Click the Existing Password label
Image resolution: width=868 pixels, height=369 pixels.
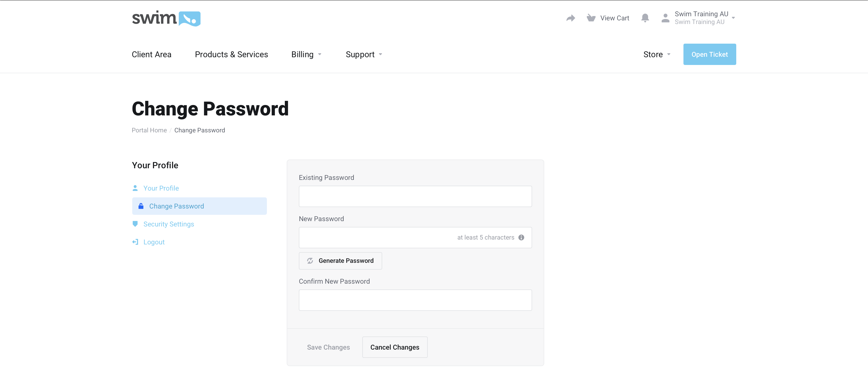(x=326, y=177)
